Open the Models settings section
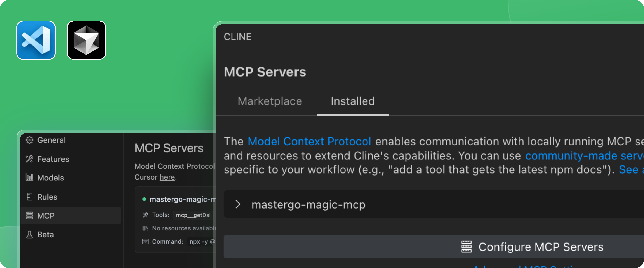The image size is (644, 268). [x=50, y=178]
